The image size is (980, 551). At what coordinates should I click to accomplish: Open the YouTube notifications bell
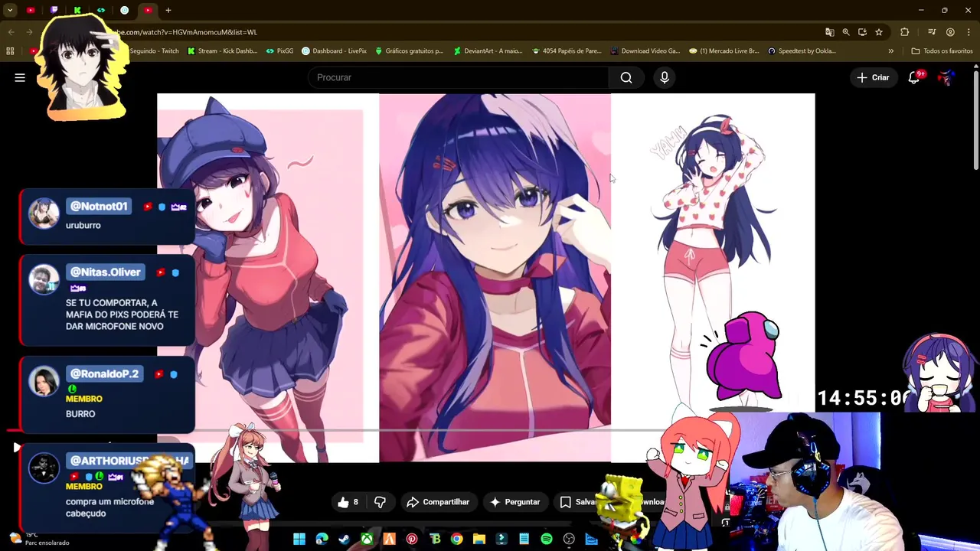click(914, 77)
